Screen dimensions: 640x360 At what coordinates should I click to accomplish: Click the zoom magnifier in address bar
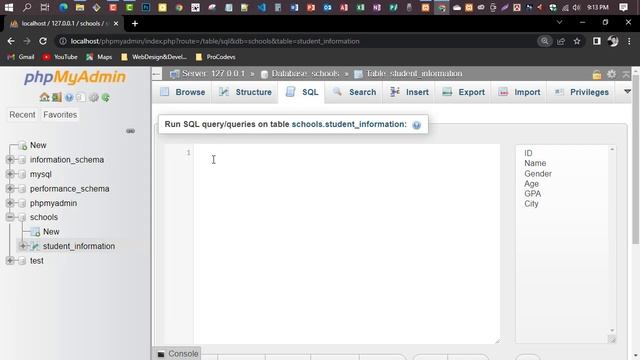click(x=544, y=41)
